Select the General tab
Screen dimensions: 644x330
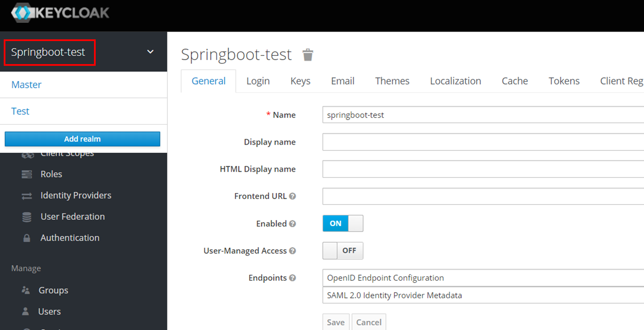pyautogui.click(x=208, y=81)
